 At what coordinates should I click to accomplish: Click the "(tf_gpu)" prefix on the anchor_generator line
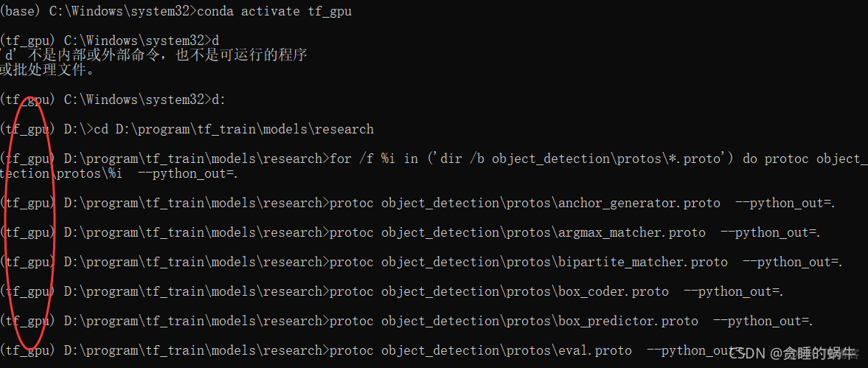pos(27,203)
